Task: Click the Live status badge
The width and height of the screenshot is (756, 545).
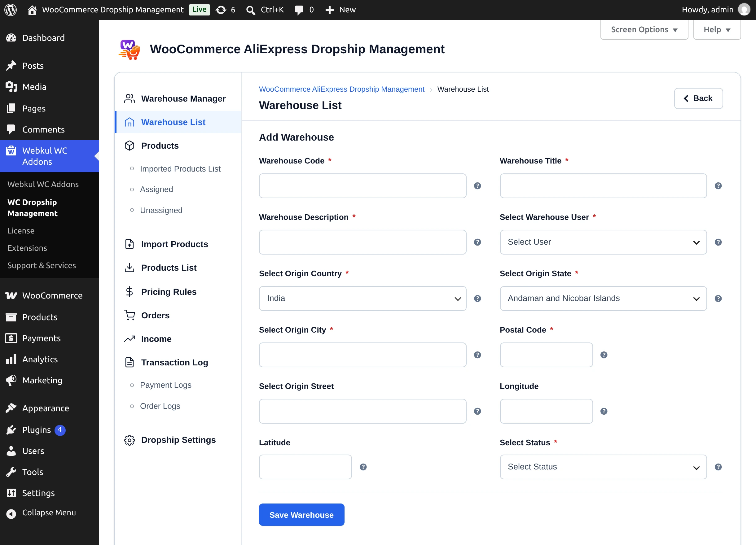Action: click(199, 9)
